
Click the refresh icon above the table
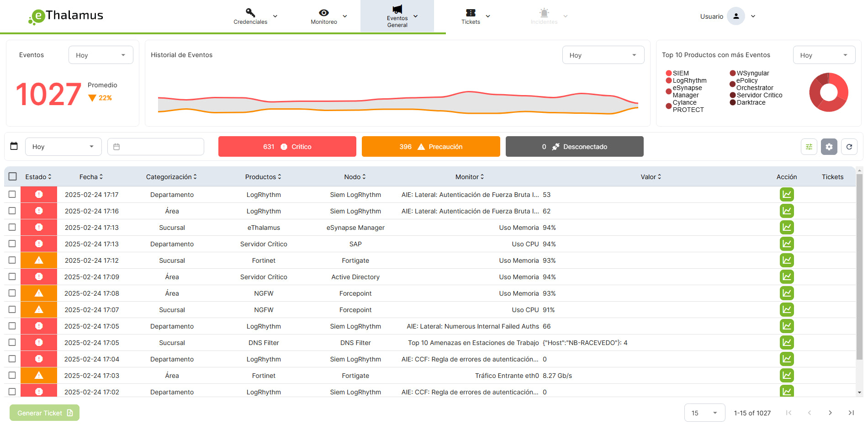coord(849,147)
